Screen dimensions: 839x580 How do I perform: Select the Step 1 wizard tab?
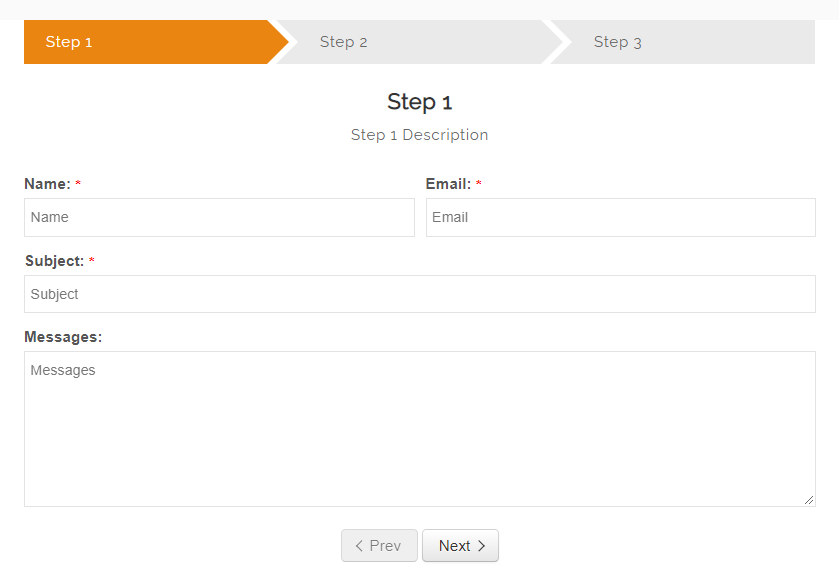pos(69,42)
